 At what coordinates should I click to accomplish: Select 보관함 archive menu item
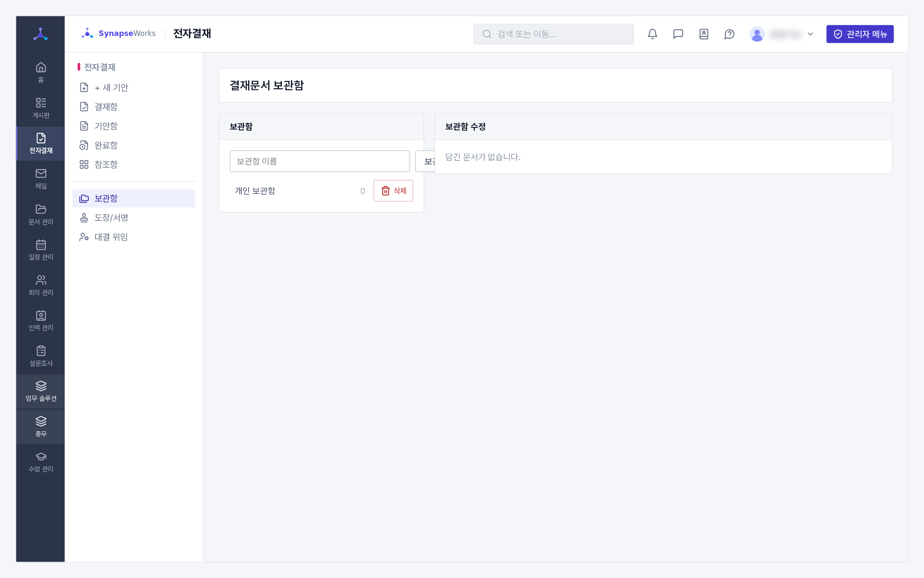(133, 198)
